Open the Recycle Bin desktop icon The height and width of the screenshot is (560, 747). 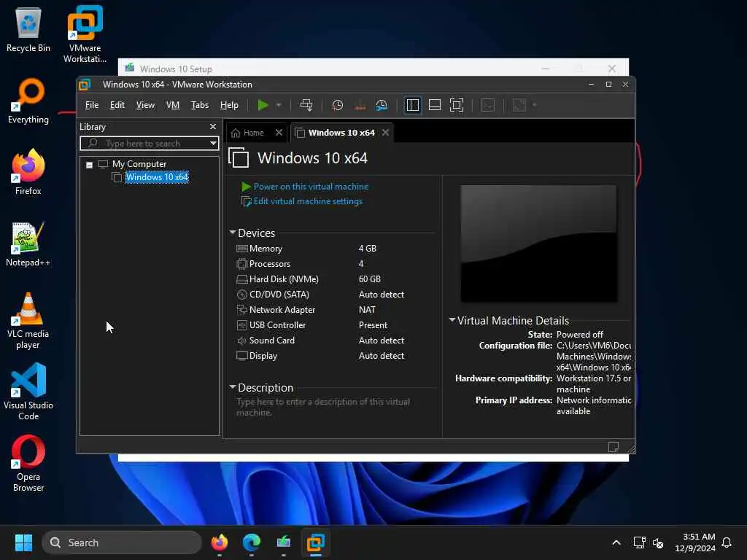(x=28, y=29)
